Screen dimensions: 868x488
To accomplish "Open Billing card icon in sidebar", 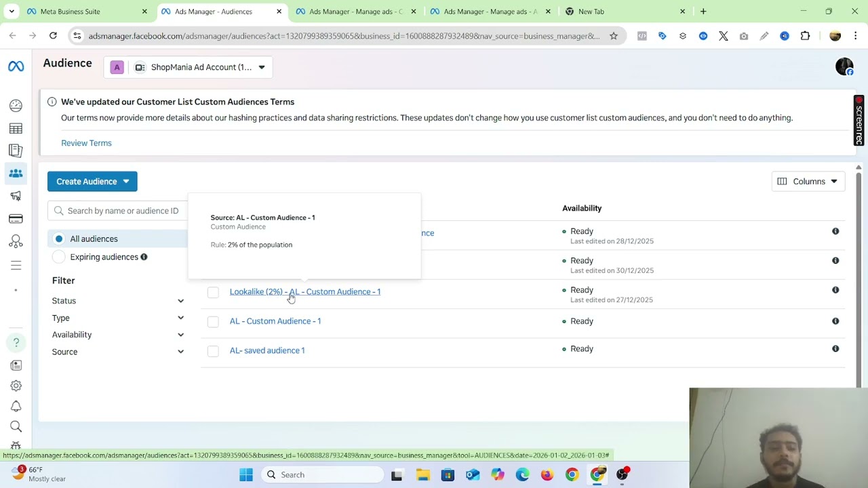I will point(16,219).
